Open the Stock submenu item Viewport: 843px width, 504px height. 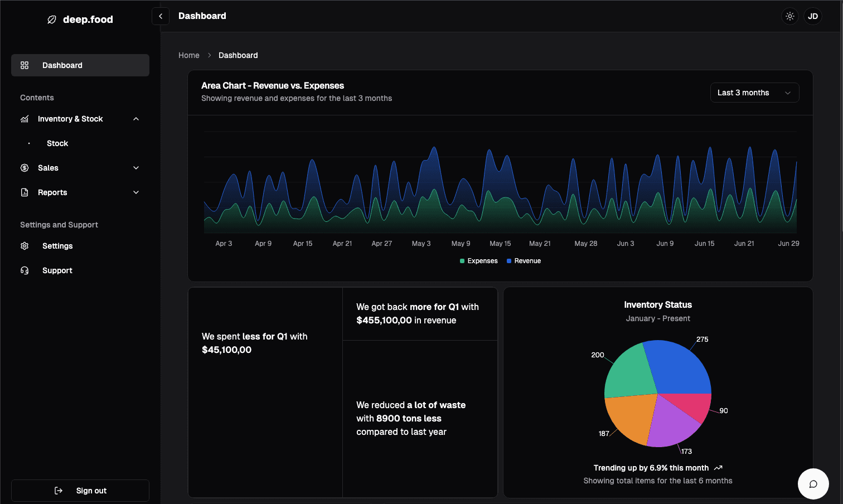[x=57, y=143]
